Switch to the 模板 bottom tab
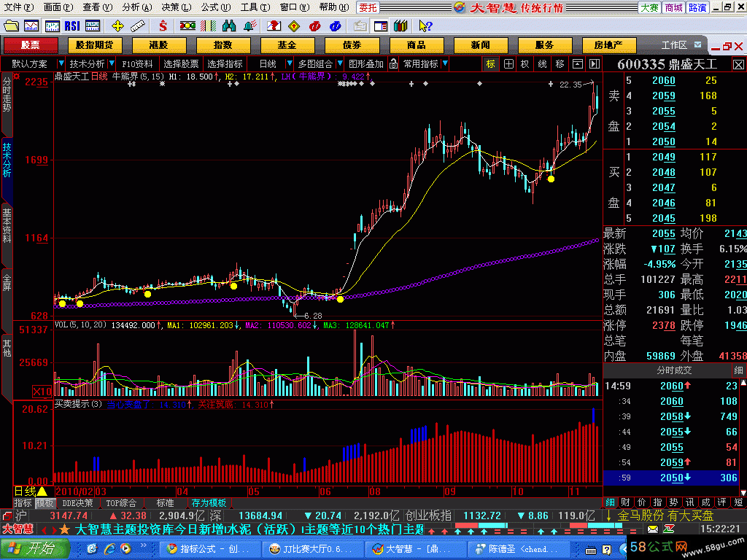Screen dimensions: 747x560 (x=44, y=503)
